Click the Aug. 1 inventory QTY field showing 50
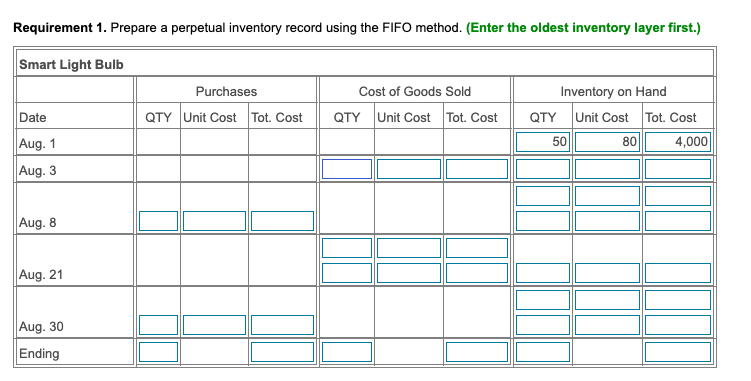 point(543,142)
